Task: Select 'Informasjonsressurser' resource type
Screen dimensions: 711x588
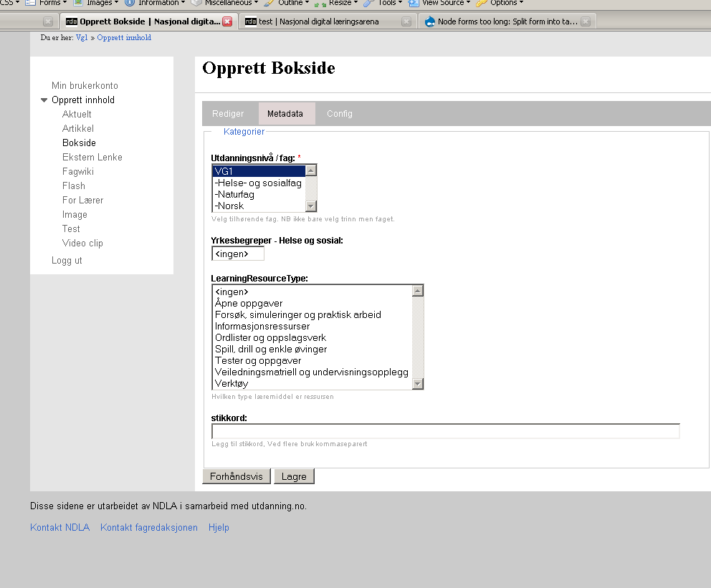Action: point(312,326)
